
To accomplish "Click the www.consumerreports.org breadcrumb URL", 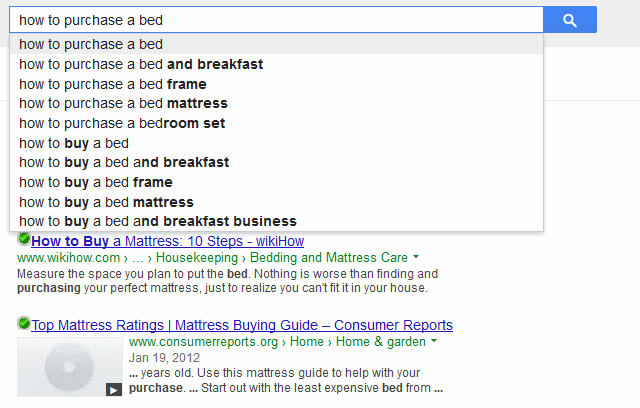I will [203, 341].
